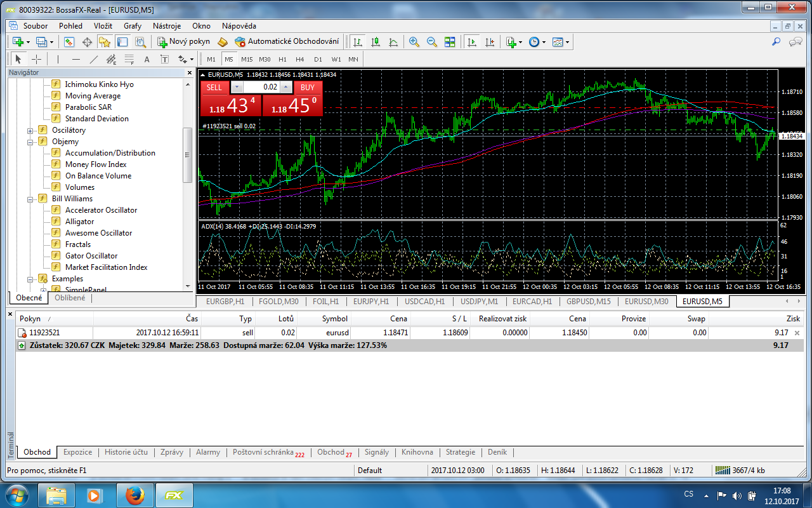Image resolution: width=812 pixels, height=508 pixels.
Task: Switch timeframe to H1
Action: click(282, 59)
